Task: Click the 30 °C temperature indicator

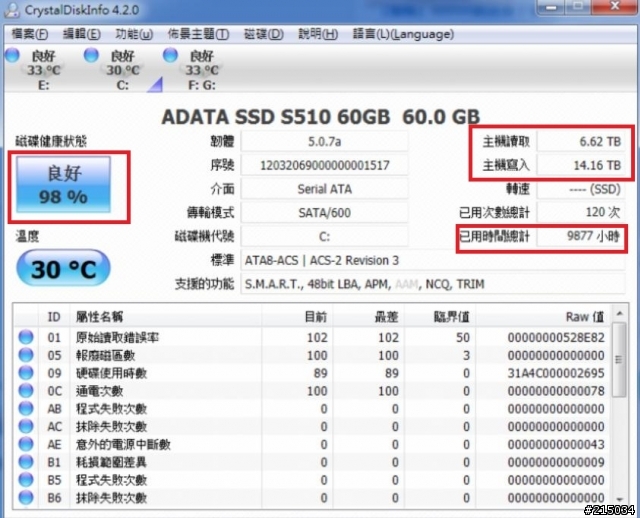Action: [x=63, y=268]
